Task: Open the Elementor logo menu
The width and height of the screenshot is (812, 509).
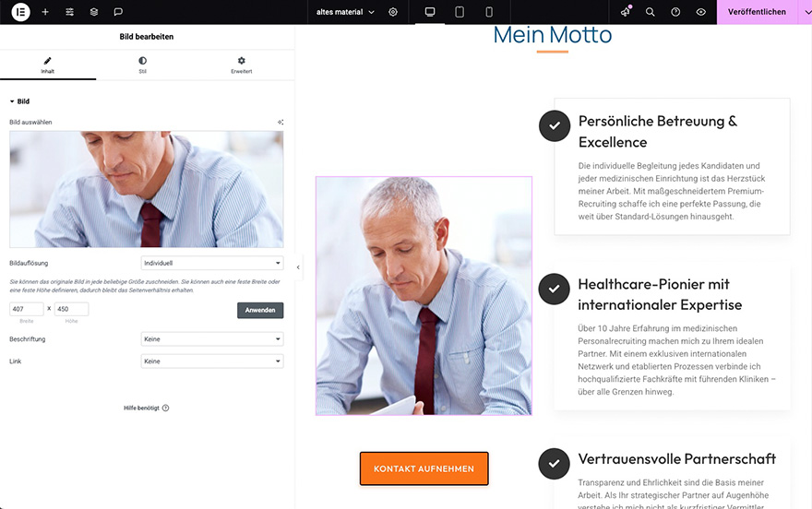Action: [x=20, y=11]
